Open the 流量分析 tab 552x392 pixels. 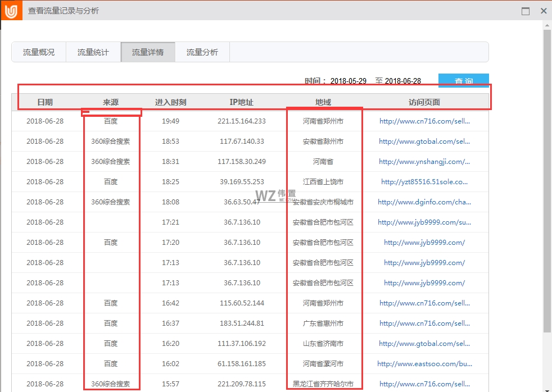[x=203, y=51]
